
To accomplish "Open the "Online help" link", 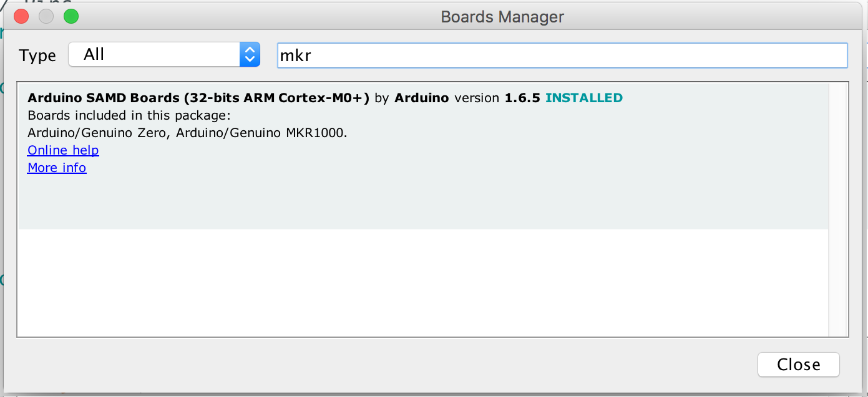I will click(62, 150).
